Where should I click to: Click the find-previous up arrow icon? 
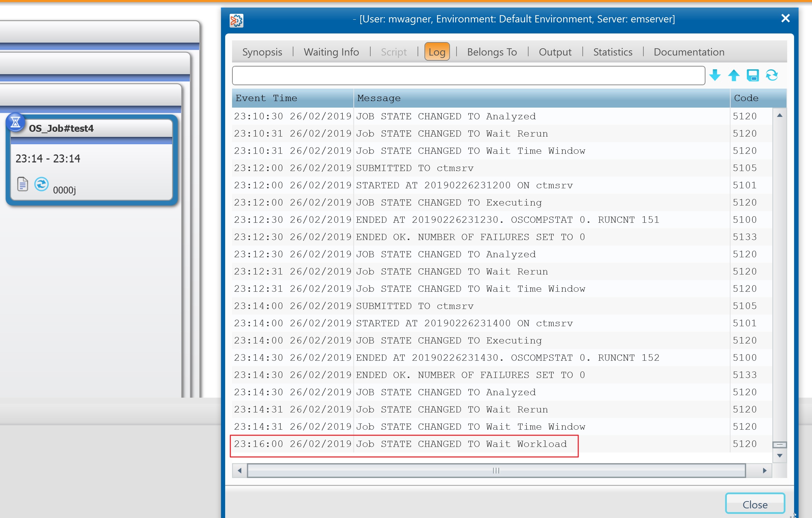coord(734,75)
